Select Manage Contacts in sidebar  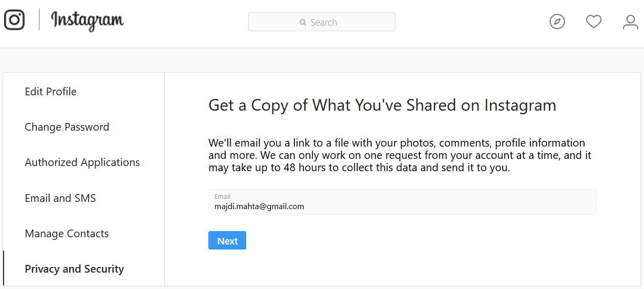[x=67, y=234]
